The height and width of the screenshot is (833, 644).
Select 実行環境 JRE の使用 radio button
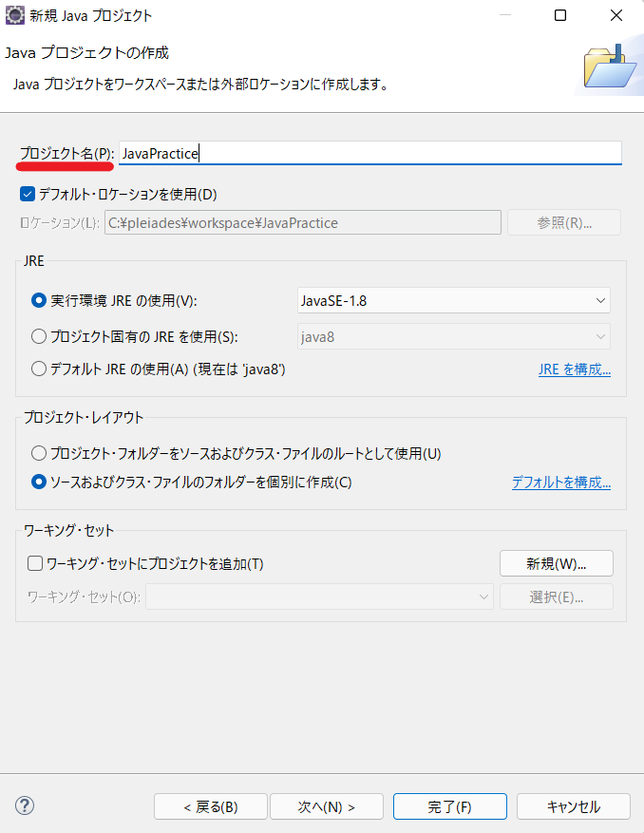[38, 301]
